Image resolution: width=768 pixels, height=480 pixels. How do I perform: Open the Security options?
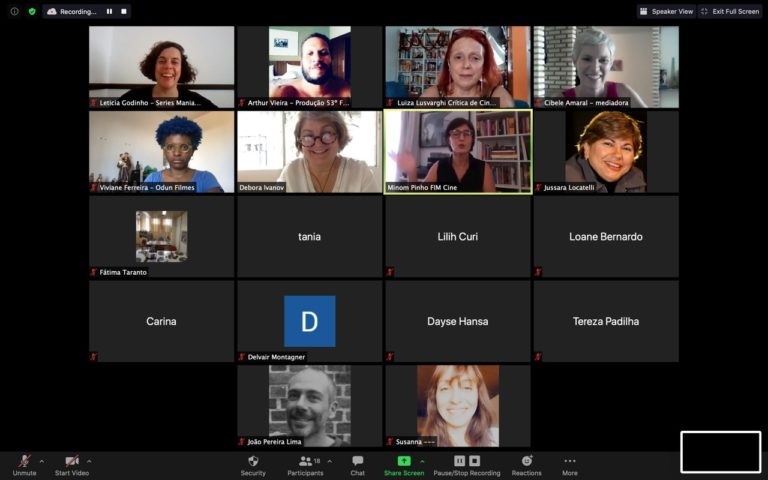(x=253, y=465)
